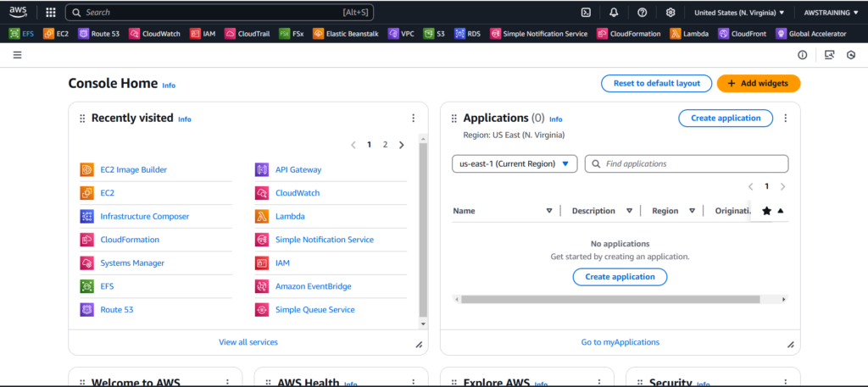The height and width of the screenshot is (387, 868).
Task: Toggle favorites star column in Applications table
Action: point(767,211)
